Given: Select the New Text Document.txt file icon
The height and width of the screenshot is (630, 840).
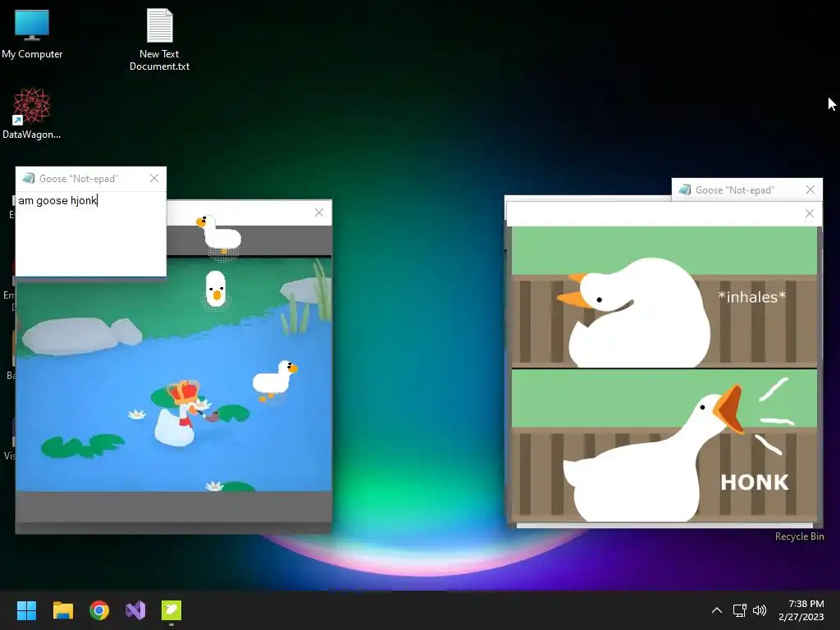Looking at the screenshot, I should click(159, 39).
